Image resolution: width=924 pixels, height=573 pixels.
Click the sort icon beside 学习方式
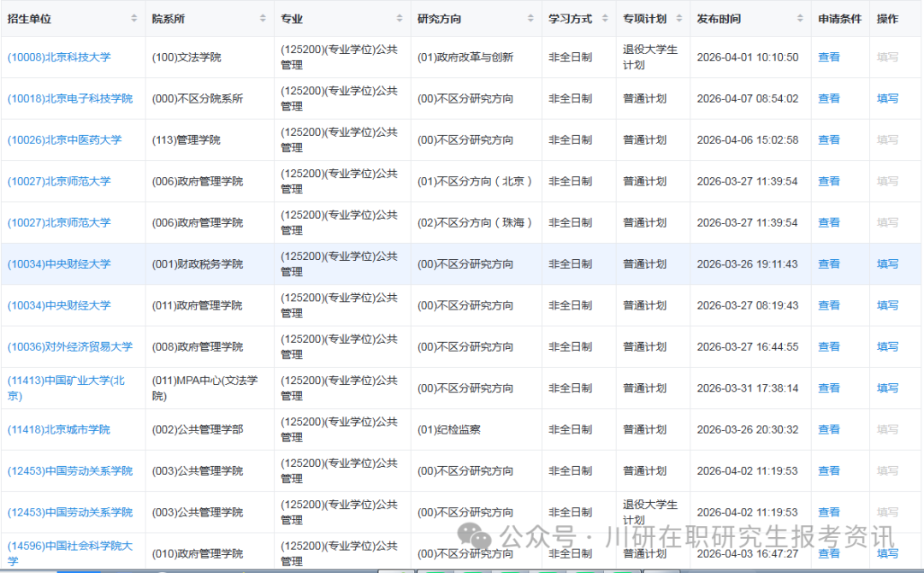tap(604, 17)
